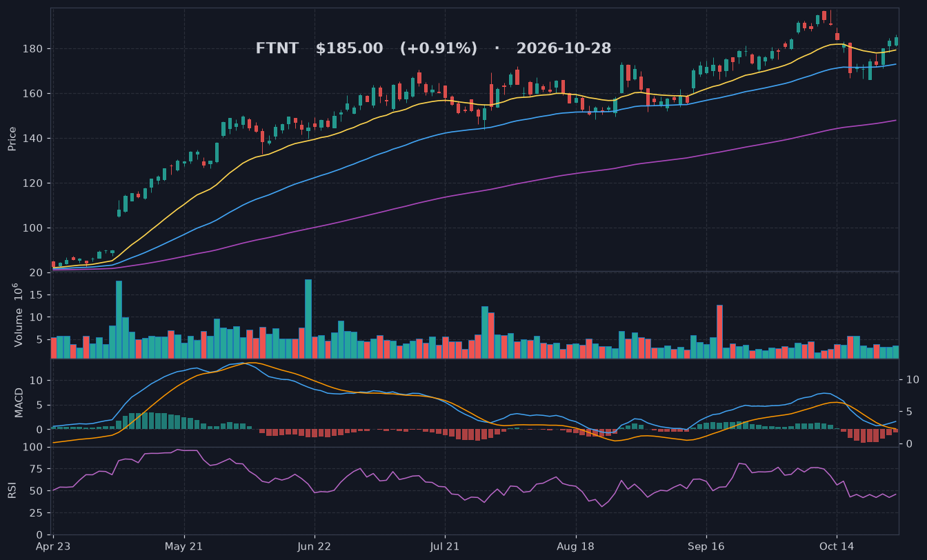Click the Oct 14 date tick
Image resolution: width=927 pixels, height=560 pixels.
pos(837,546)
